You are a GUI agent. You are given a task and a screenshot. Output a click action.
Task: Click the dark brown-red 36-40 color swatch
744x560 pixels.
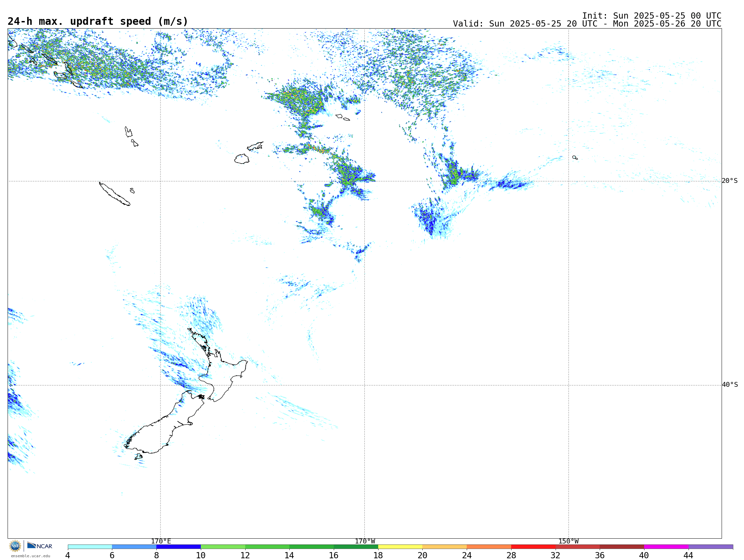click(x=622, y=547)
